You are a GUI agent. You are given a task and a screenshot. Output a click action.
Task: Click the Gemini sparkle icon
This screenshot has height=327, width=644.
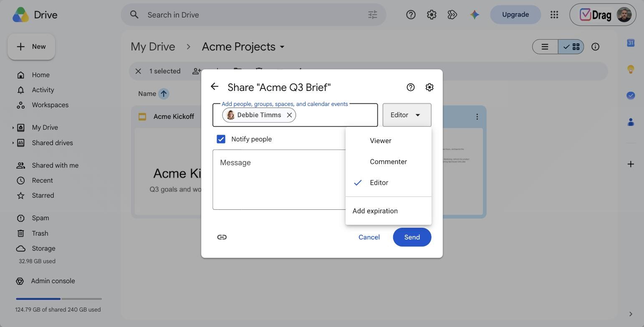coord(475,15)
